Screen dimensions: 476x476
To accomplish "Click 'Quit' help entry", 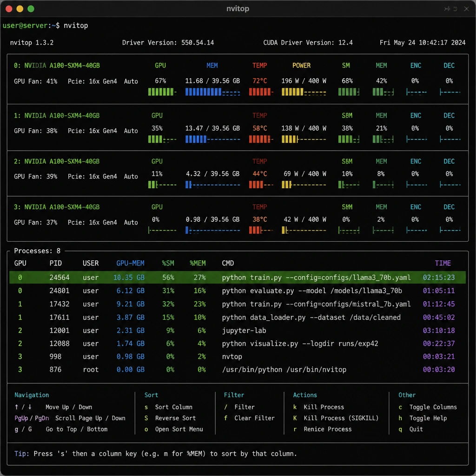I will coord(416,429).
